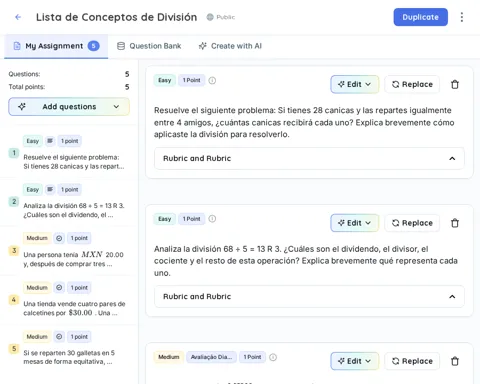Delete the canicas question with trash icon
Image resolution: width=480 pixels, height=384 pixels.
455,84
